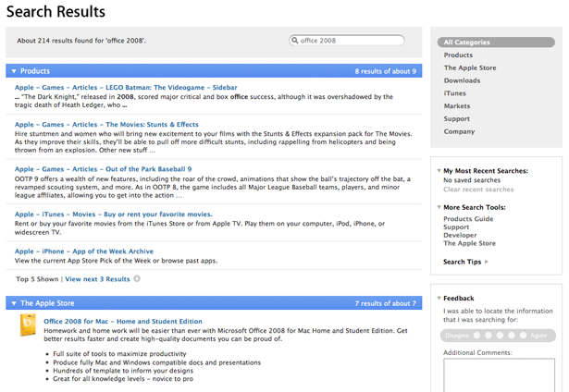
Task: Filter results by Support category
Action: (456, 119)
